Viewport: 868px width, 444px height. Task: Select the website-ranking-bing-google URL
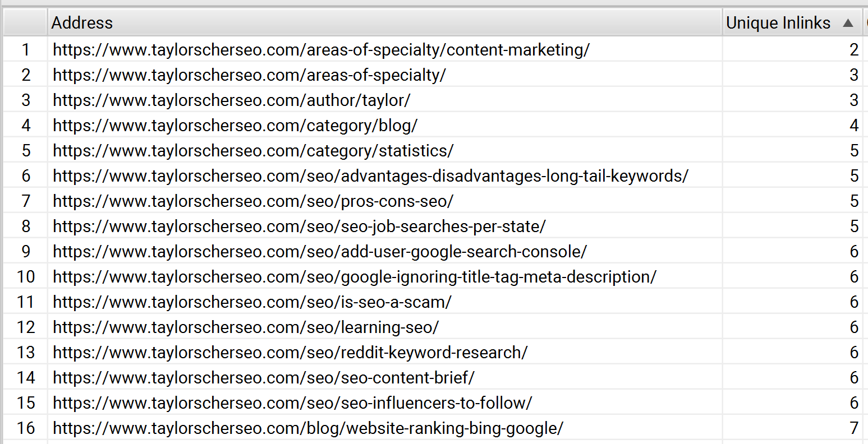308,428
